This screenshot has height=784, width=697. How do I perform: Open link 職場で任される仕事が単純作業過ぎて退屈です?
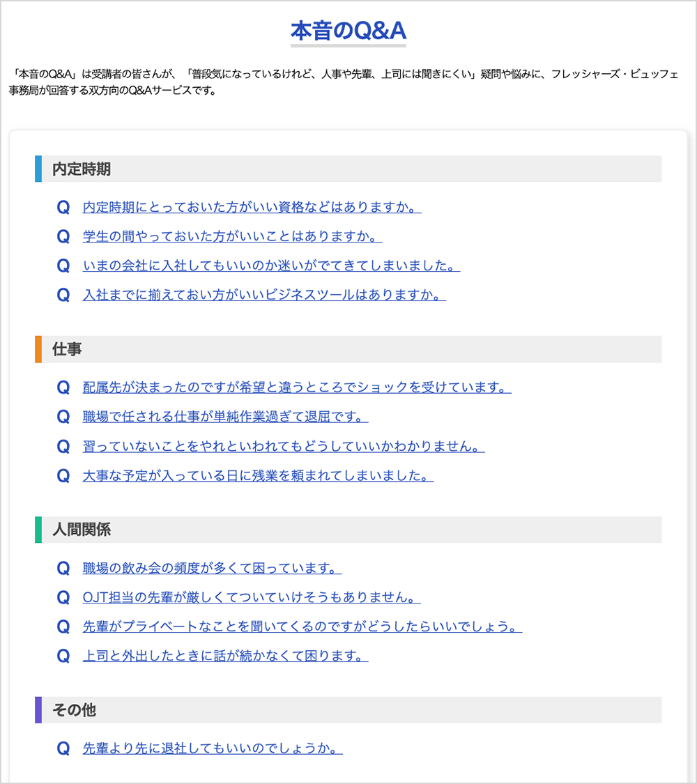[226, 417]
